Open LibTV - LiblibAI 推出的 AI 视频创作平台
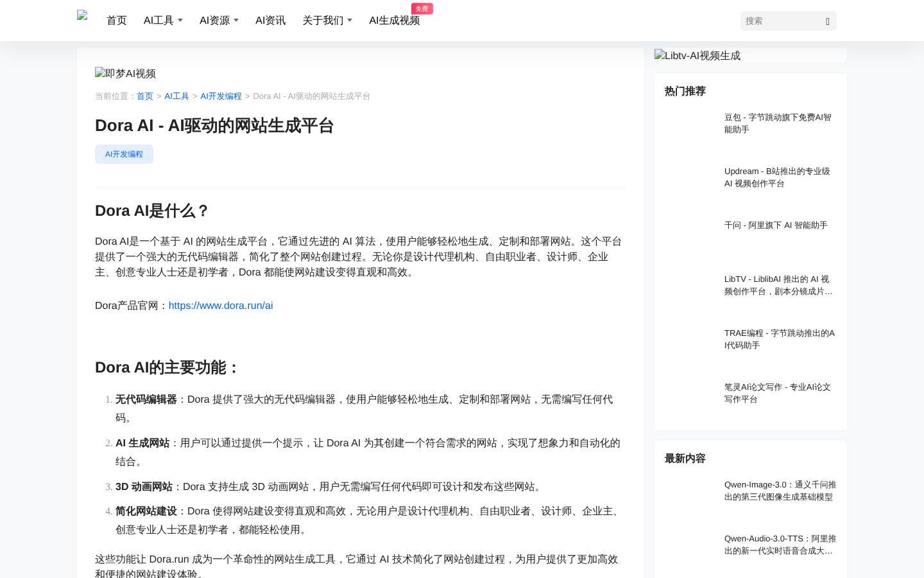Viewport: 924px width, 578px height. [x=780, y=285]
